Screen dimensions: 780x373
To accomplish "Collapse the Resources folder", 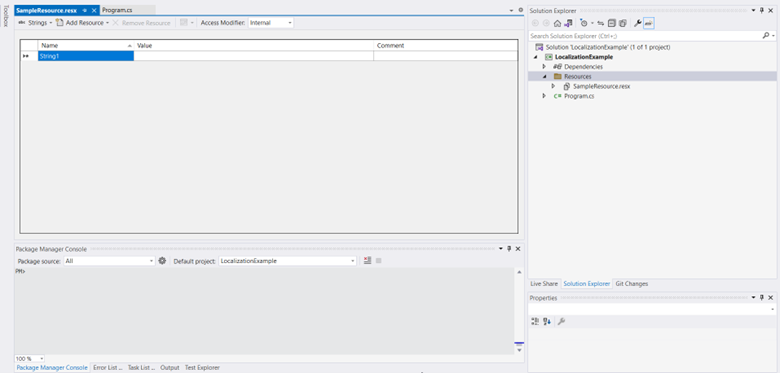I will point(544,77).
